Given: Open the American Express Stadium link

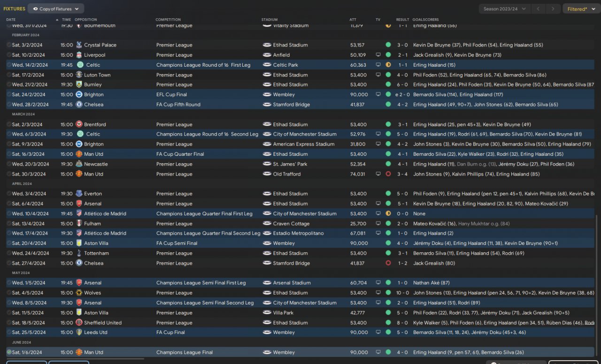Looking at the screenshot, I should pos(304,144).
